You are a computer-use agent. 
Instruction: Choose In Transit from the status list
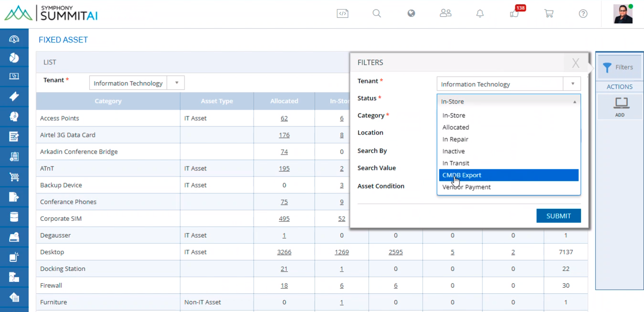point(509,163)
